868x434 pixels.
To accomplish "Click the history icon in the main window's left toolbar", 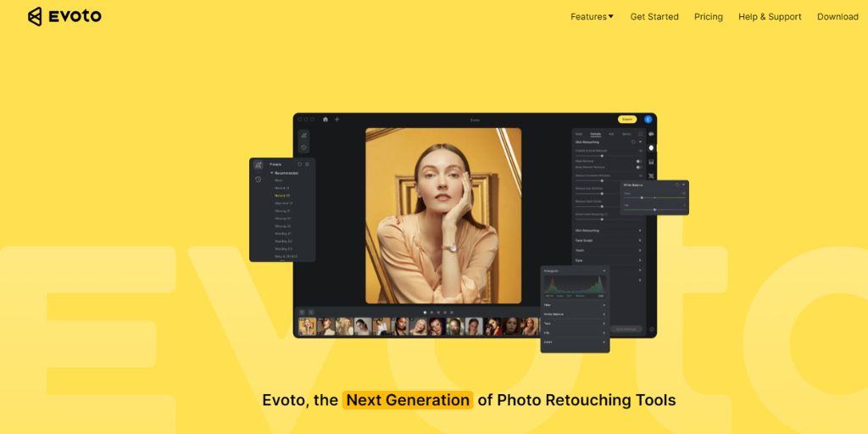I will 304,147.
